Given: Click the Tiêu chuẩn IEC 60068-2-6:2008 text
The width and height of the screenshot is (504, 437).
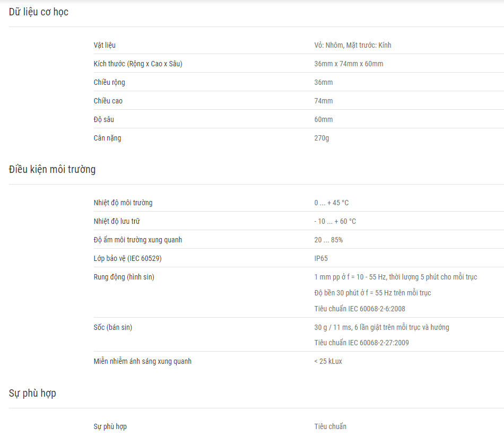Looking at the screenshot, I should (360, 309).
